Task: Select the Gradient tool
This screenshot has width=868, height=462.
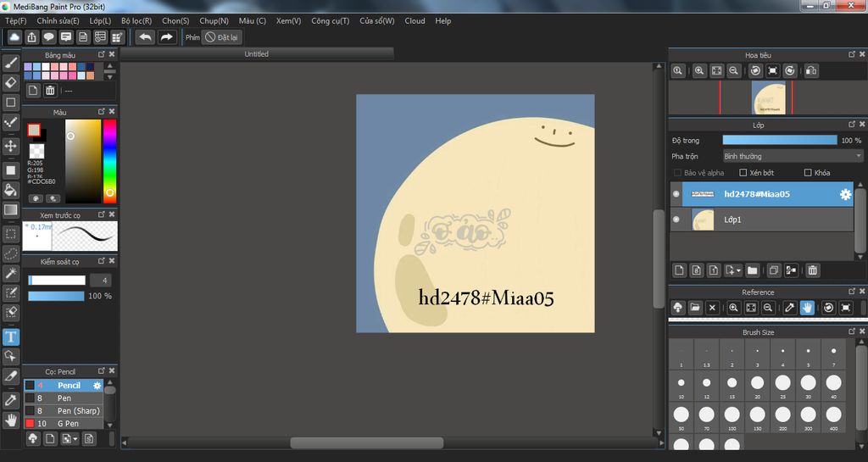Action: pos(10,209)
